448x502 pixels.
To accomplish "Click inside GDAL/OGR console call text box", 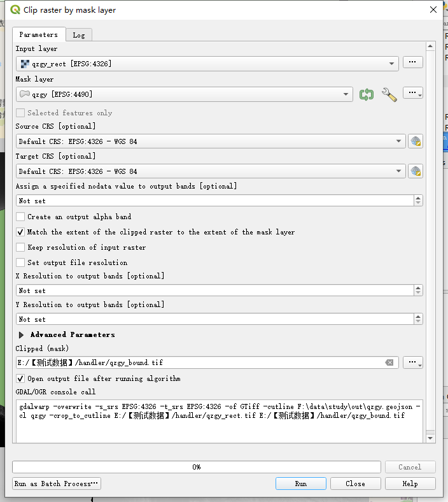I will [220, 421].
